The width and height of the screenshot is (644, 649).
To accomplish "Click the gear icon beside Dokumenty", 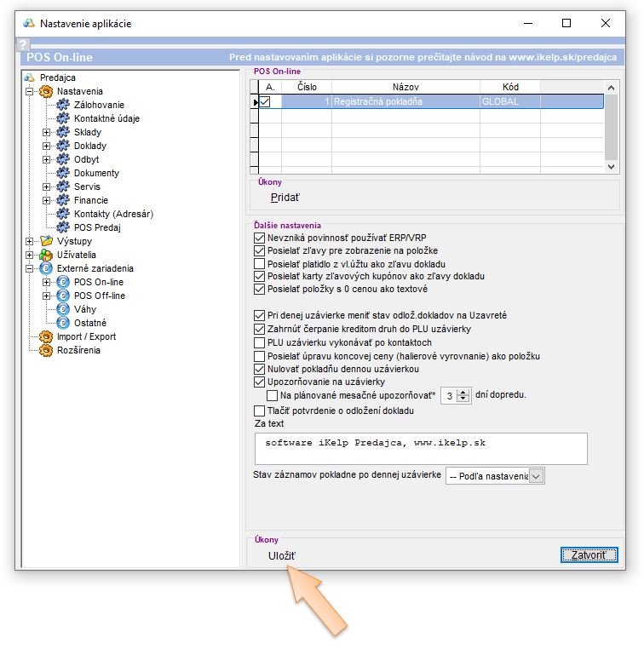I will point(62,173).
